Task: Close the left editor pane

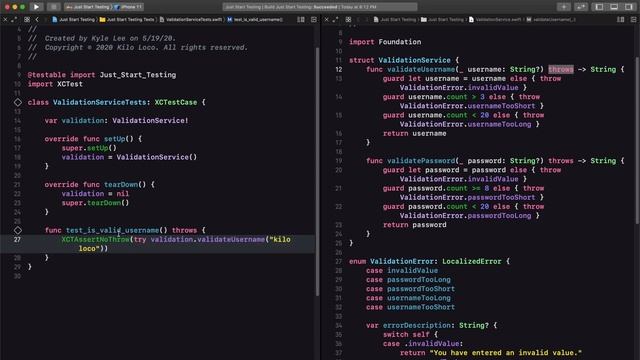Action: pyautogui.click(x=5, y=19)
